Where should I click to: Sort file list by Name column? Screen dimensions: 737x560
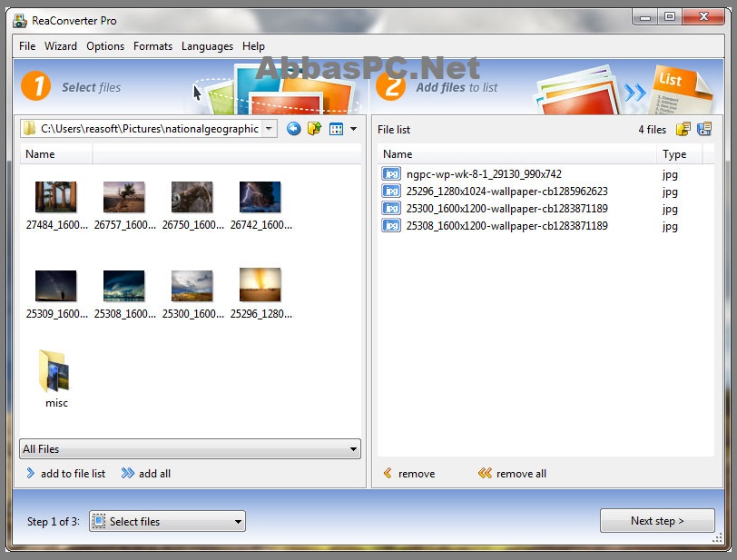[517, 154]
